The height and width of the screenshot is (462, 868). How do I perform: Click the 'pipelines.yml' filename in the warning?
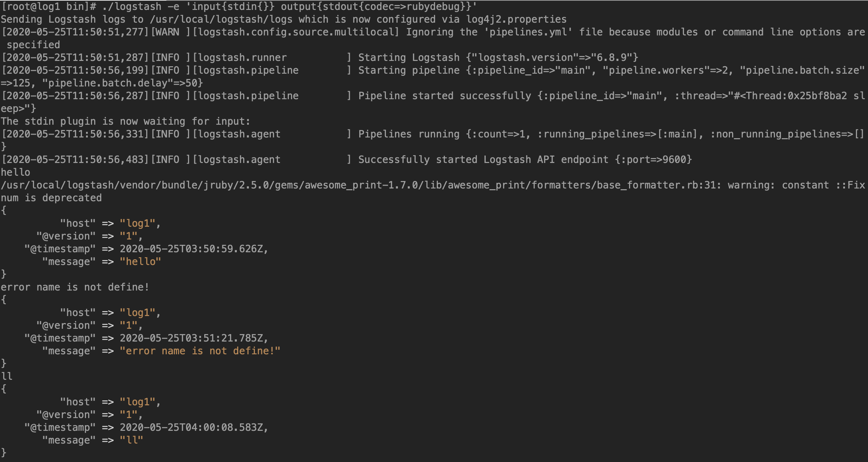pyautogui.click(x=528, y=32)
